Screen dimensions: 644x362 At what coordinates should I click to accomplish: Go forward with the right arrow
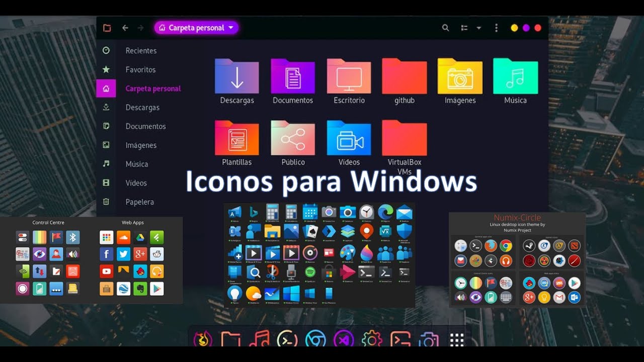coord(140,28)
